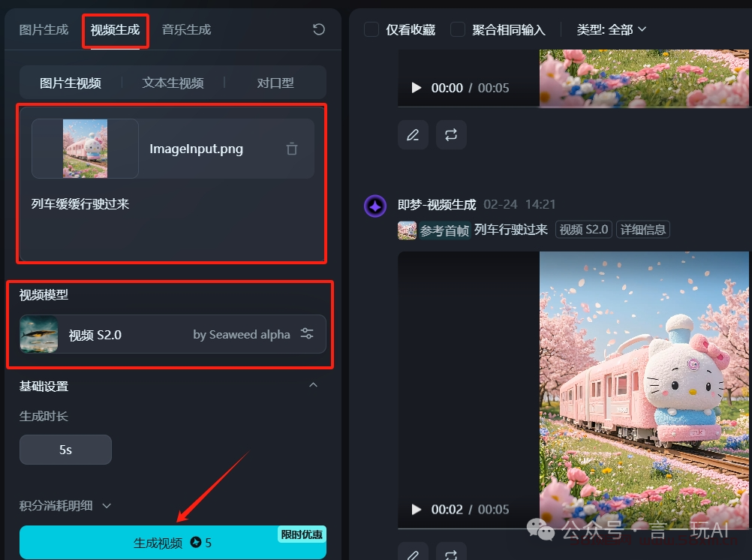752x560 pixels.
Task: Toggle the 仅看收藏 checkbox
Action: [371, 29]
